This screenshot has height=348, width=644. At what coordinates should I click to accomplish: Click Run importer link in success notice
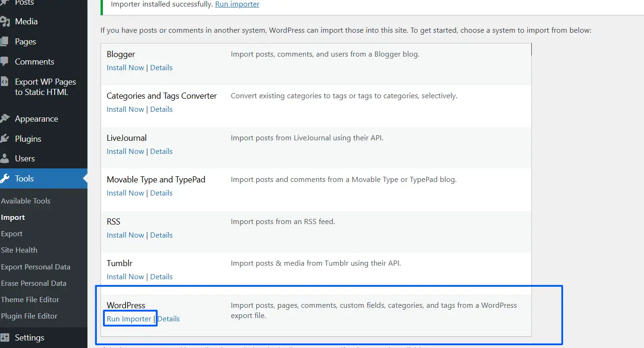(x=237, y=4)
